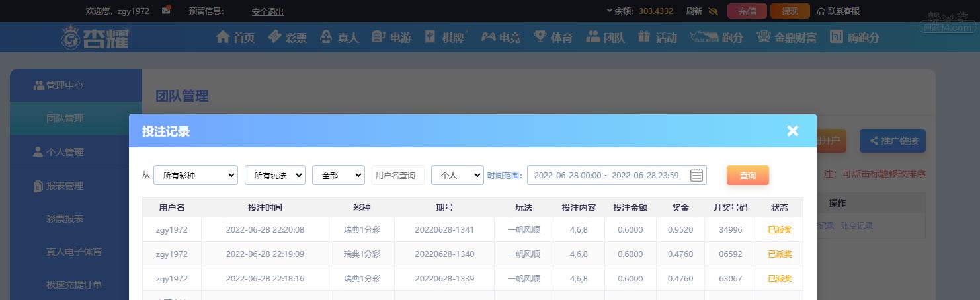Screen dimensions: 980x300
Task: Open the 真人 live casino menu
Action: [x=339, y=37]
